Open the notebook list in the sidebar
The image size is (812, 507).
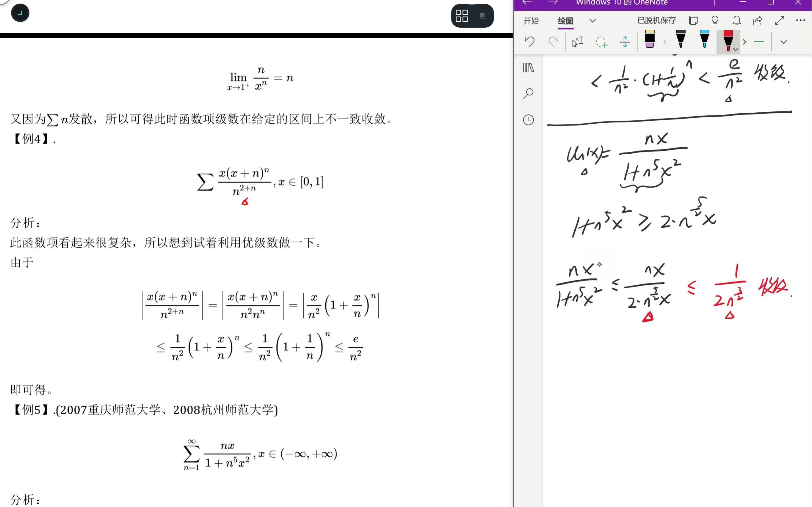(x=529, y=68)
